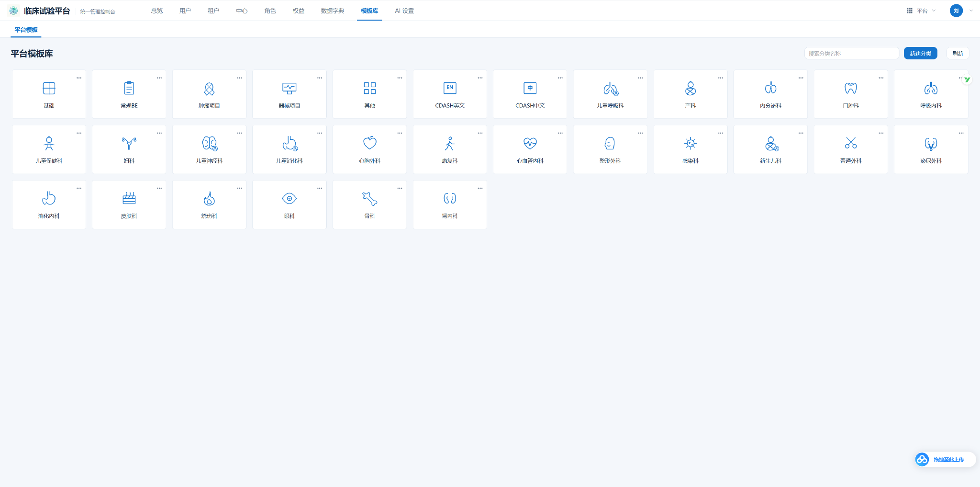Click the 感染科 virus icon
Screen dimensions: 980x487
(x=690, y=143)
